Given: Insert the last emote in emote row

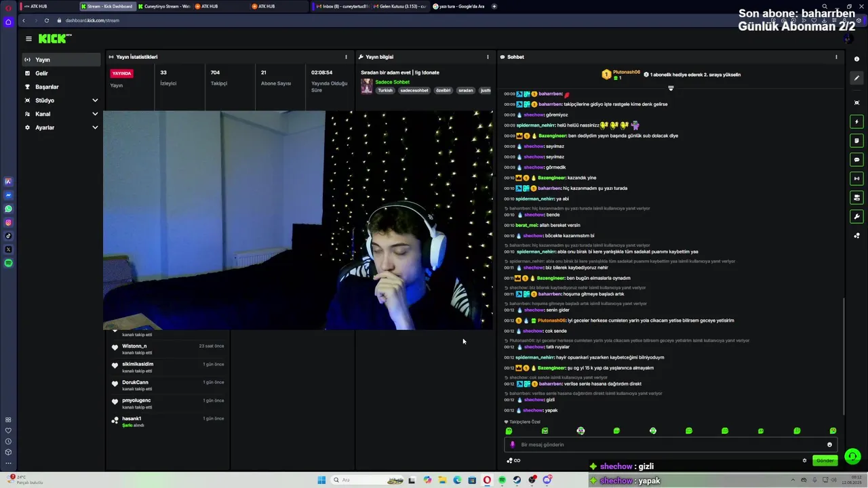Looking at the screenshot, I should pos(833,430).
